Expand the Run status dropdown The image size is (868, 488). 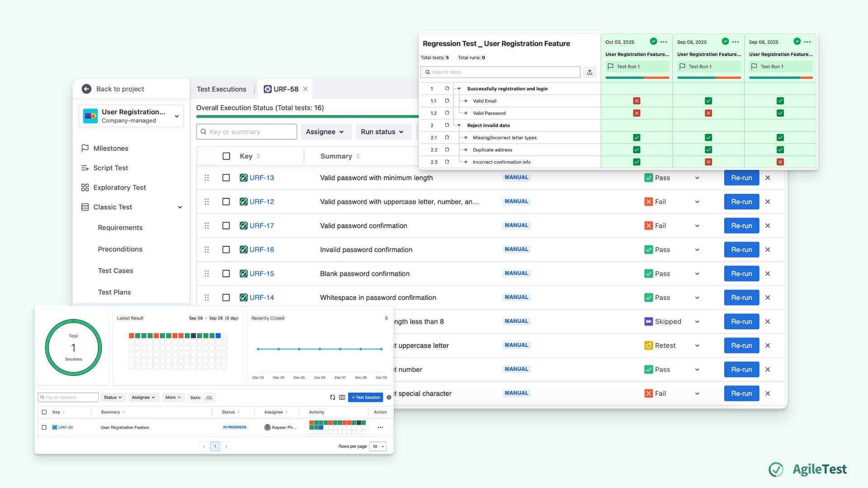point(382,132)
